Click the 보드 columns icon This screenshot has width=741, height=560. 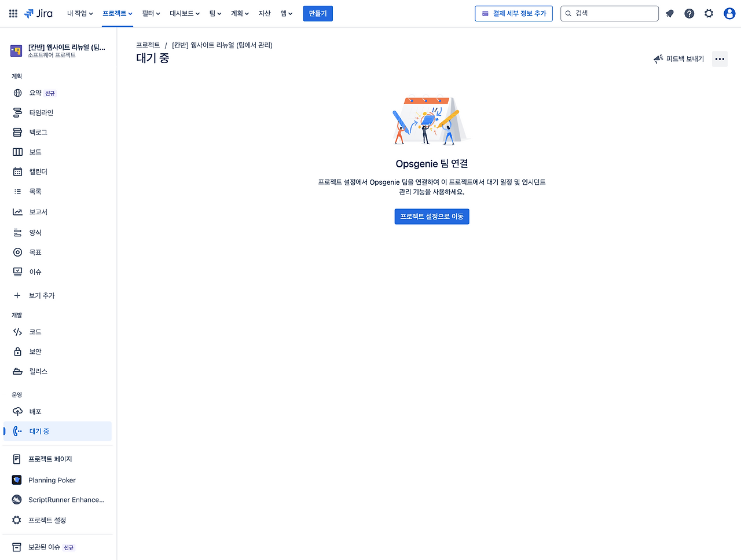click(x=17, y=152)
